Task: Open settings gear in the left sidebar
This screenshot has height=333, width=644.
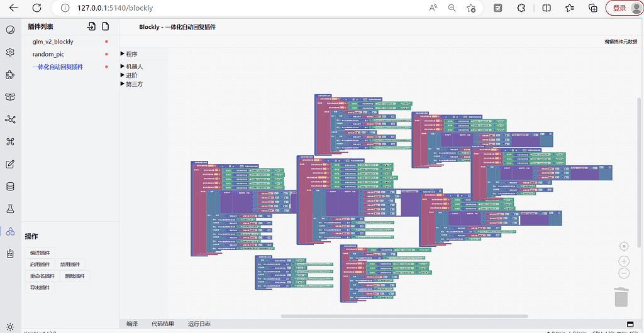Action: click(x=10, y=52)
